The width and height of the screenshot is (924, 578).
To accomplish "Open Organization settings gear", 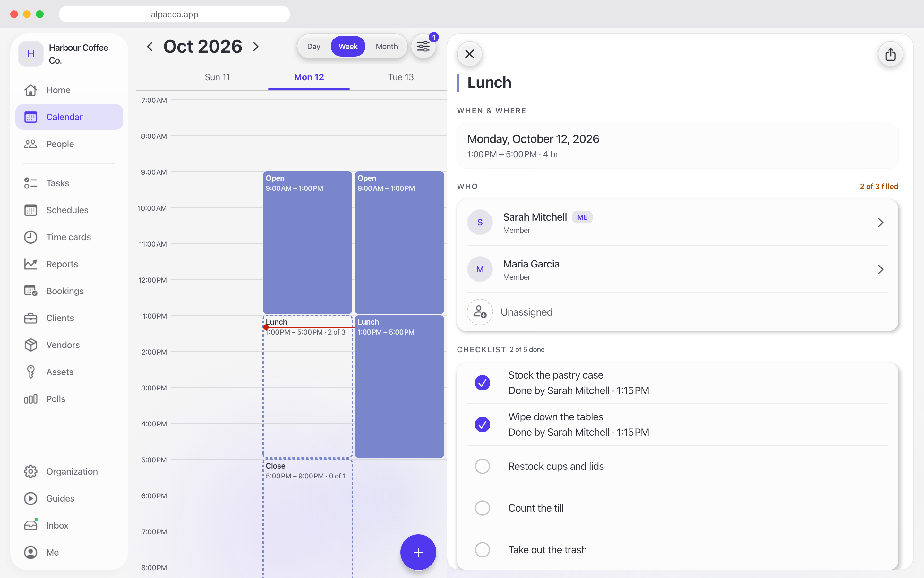I will tap(30, 471).
